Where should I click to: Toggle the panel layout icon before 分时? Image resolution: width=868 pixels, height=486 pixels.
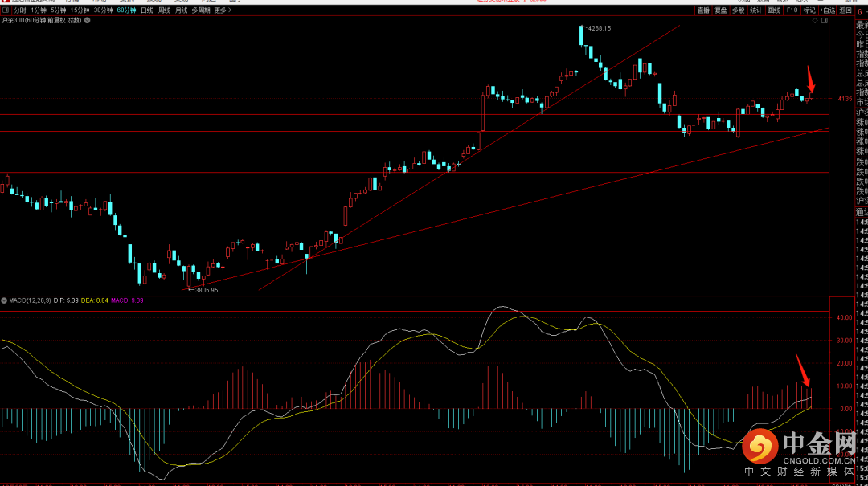[6, 10]
